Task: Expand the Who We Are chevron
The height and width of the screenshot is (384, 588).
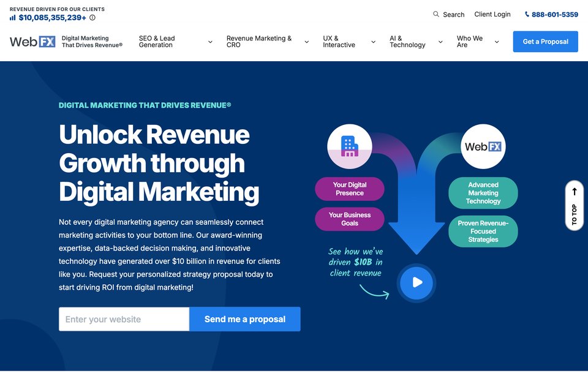Action: [497, 42]
